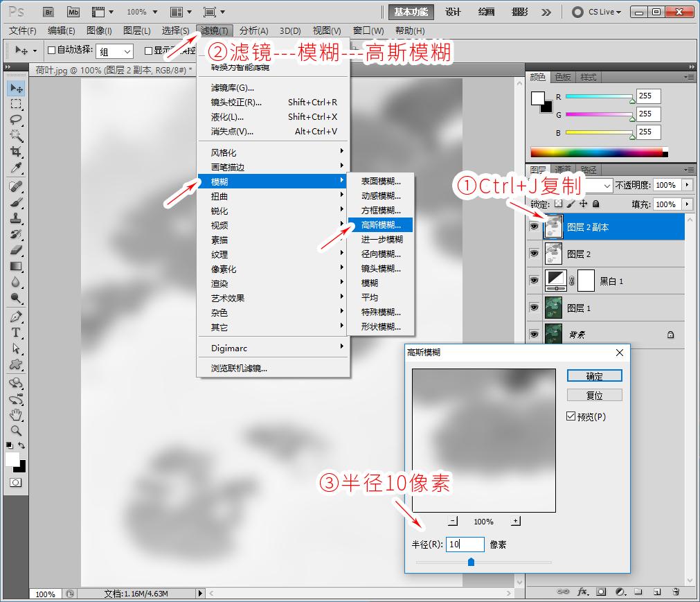Screen dimensions: 700x602
Task: Select the Lasso tool
Action: coord(16,120)
